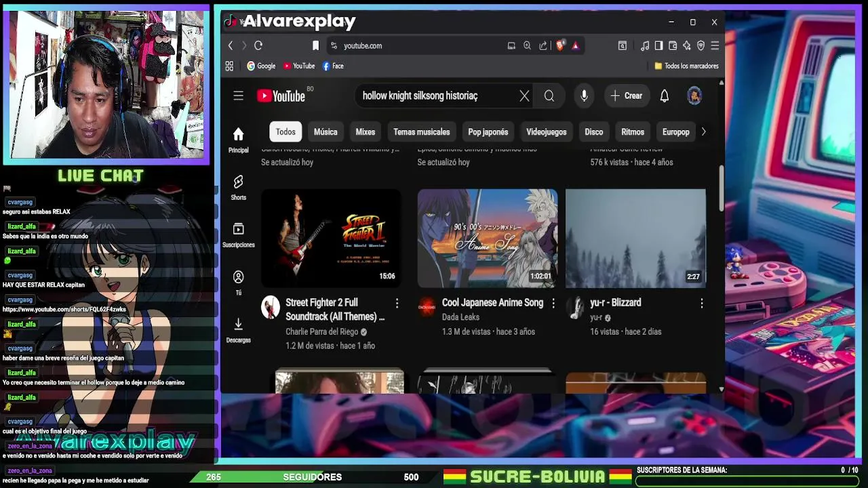Select the Europop chip
The image size is (868, 488).
point(675,131)
